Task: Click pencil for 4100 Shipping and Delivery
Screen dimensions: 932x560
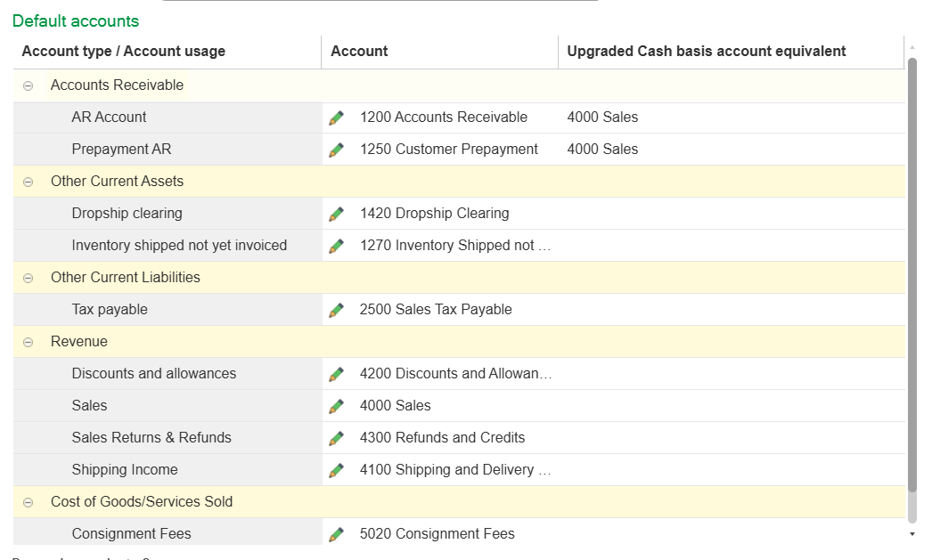Action: coord(336,470)
